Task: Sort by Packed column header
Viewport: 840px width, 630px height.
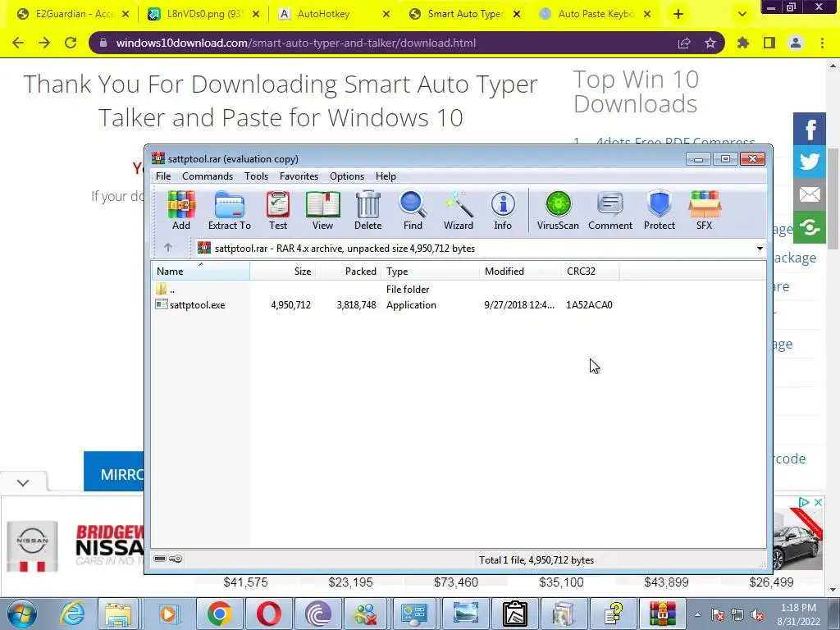Action: 348,271
